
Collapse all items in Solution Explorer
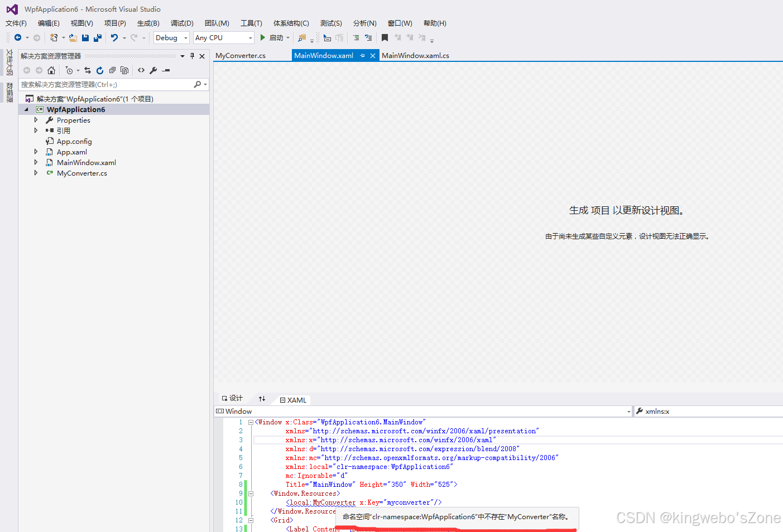(x=112, y=70)
